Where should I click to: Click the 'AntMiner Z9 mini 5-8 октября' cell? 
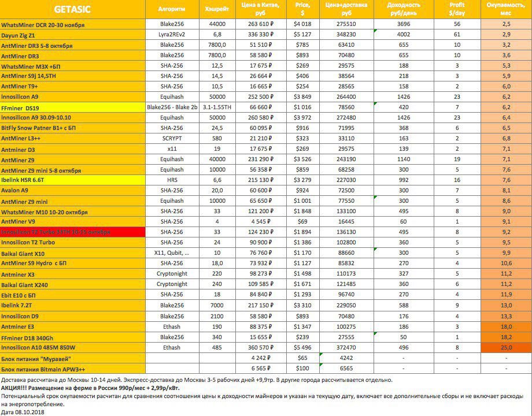point(73,170)
